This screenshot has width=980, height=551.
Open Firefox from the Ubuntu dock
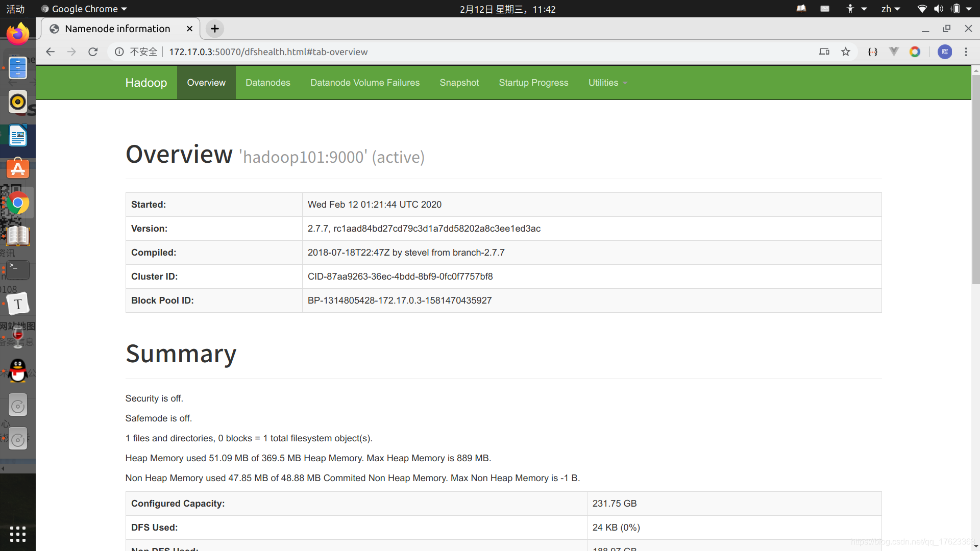tap(18, 34)
